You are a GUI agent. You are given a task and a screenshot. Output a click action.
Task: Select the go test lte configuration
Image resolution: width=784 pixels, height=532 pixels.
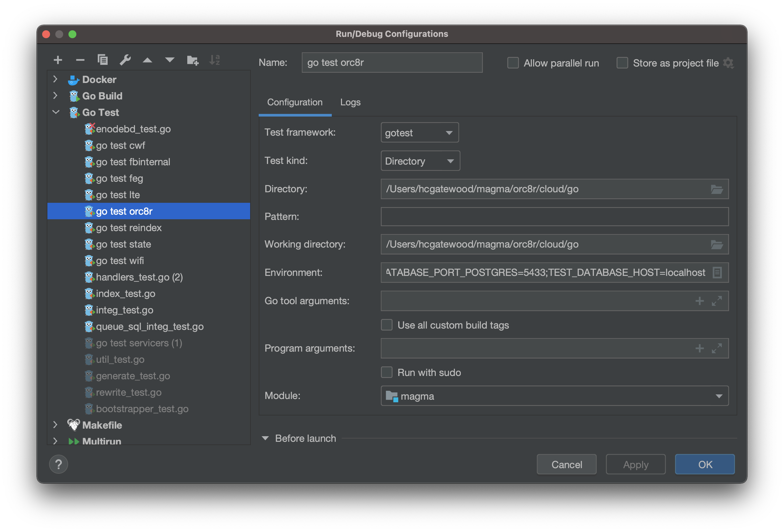point(119,195)
